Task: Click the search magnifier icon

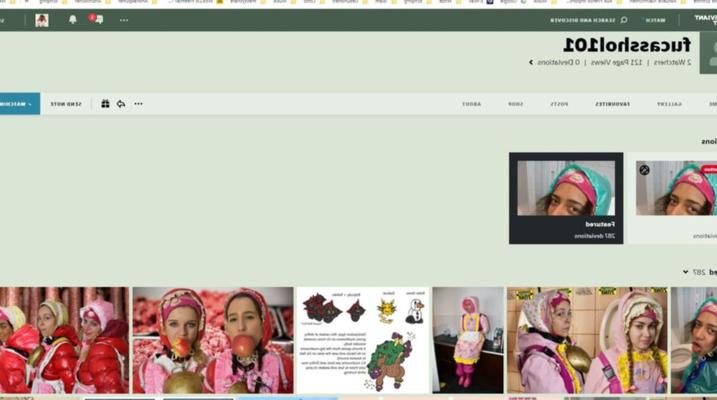Action: click(x=624, y=20)
